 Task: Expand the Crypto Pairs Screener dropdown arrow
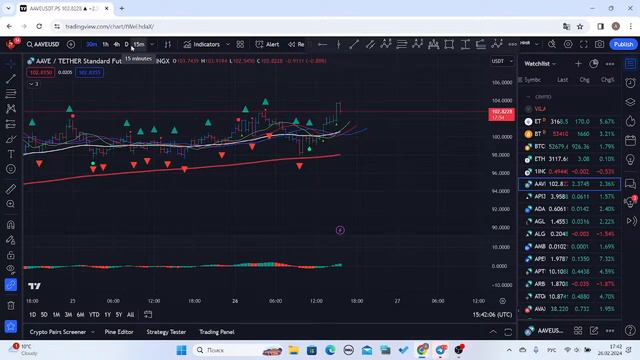[93, 332]
